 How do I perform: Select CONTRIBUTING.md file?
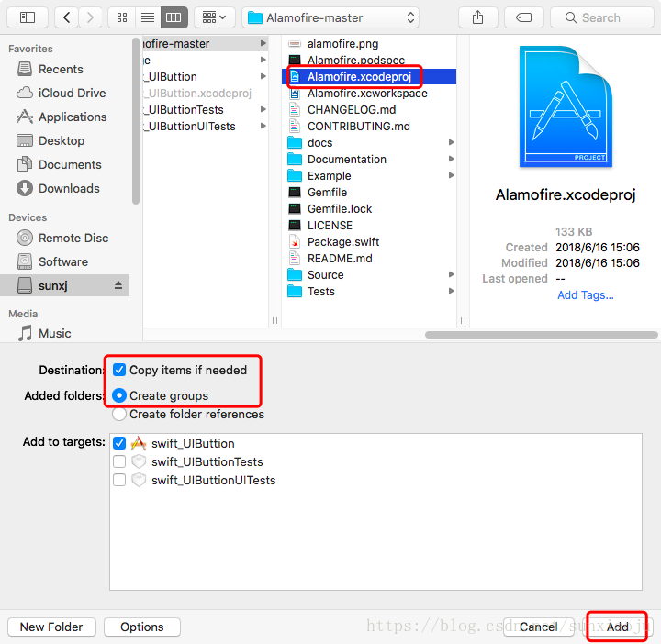[x=369, y=127]
